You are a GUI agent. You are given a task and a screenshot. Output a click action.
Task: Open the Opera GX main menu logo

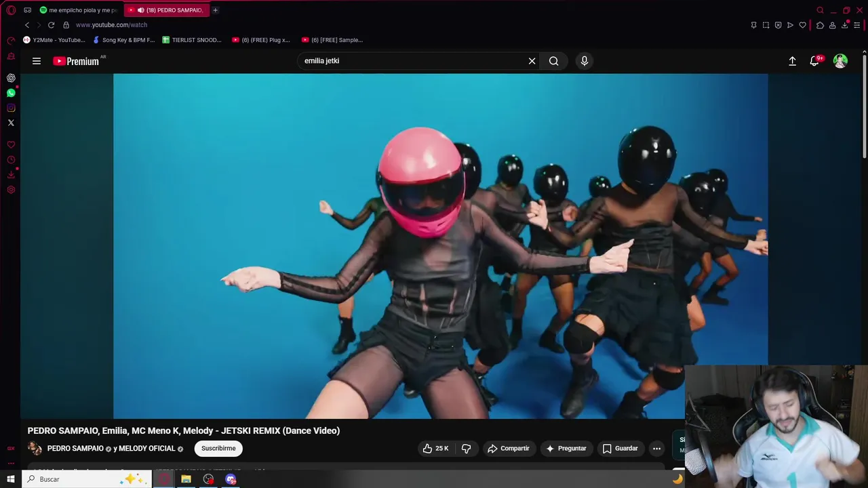[11, 10]
